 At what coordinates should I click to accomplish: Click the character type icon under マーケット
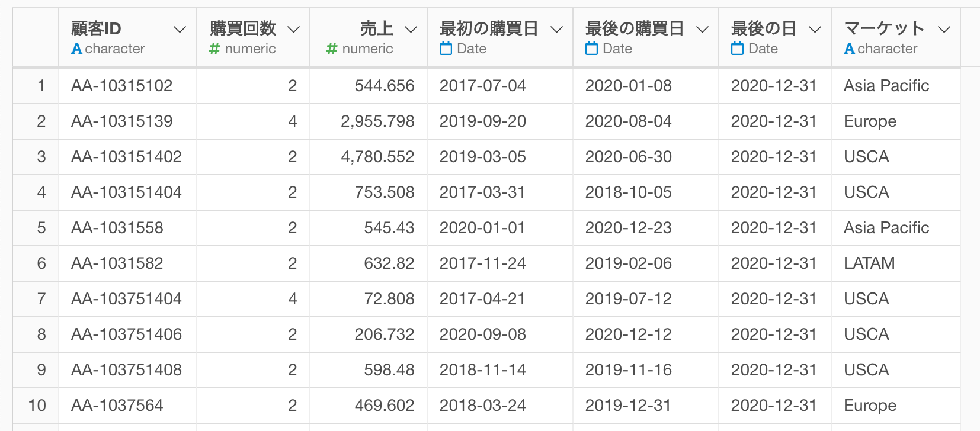849,49
